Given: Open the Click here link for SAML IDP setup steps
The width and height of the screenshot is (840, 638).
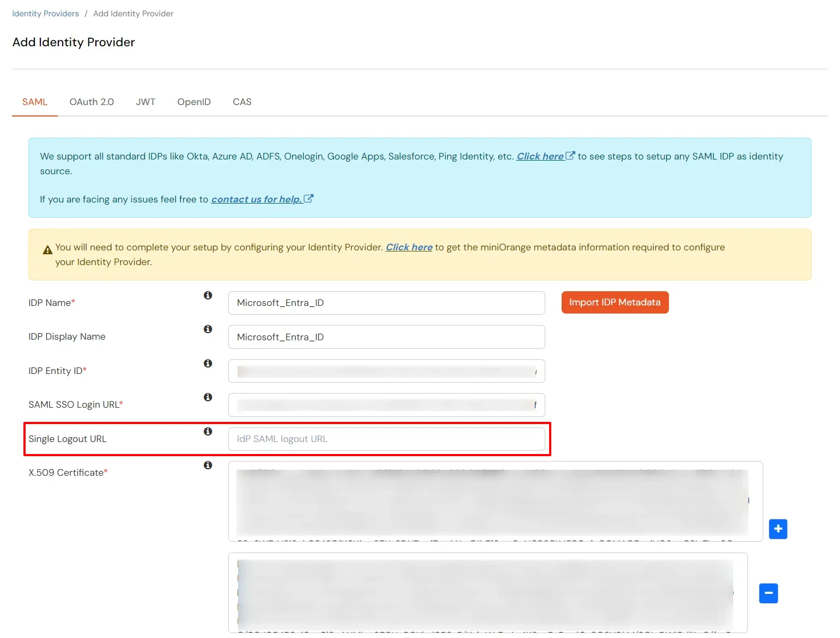Looking at the screenshot, I should [x=540, y=156].
